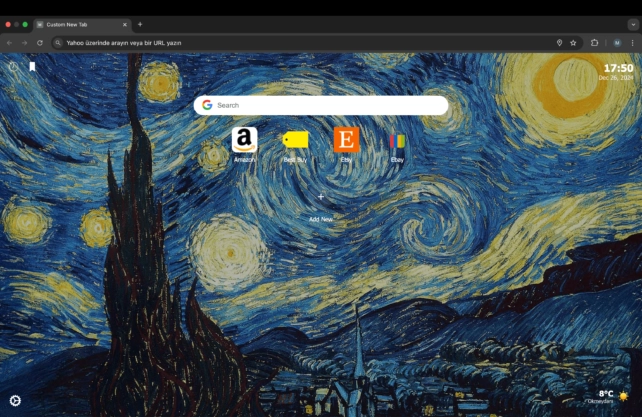Click the Add New label
The height and width of the screenshot is (417, 642).
tap(321, 220)
